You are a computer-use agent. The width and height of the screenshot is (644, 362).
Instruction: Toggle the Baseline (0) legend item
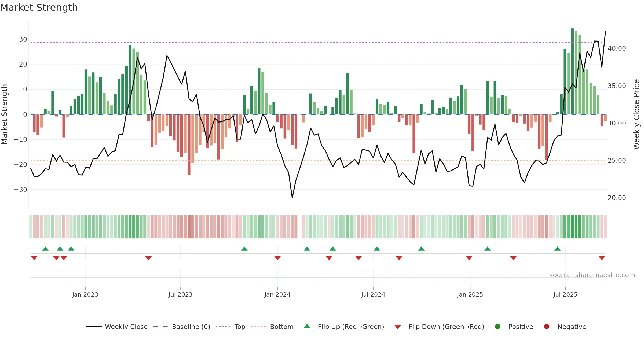[x=182, y=327]
